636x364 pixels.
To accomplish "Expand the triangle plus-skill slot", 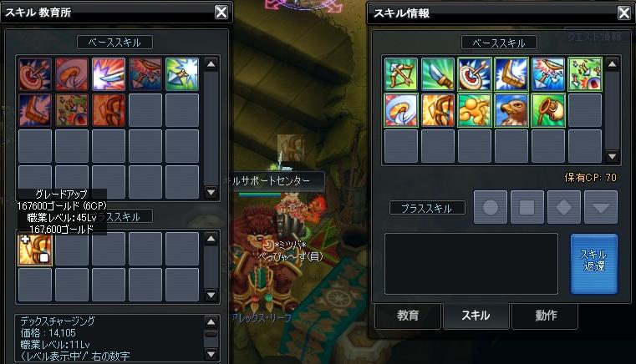I will [x=601, y=207].
